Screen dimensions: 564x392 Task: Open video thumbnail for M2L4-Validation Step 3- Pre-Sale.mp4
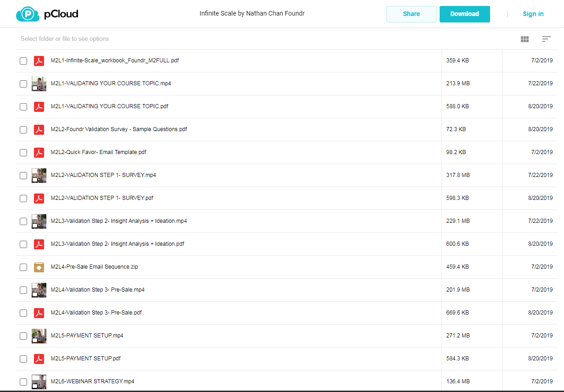tap(39, 290)
